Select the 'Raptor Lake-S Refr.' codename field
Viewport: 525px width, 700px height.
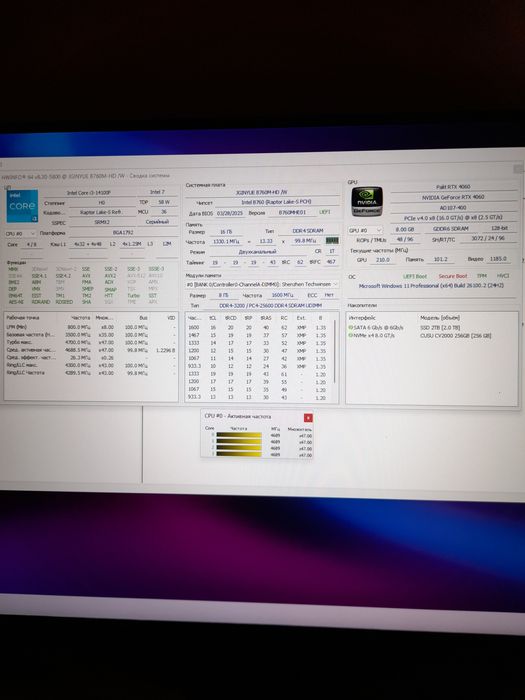[101, 212]
